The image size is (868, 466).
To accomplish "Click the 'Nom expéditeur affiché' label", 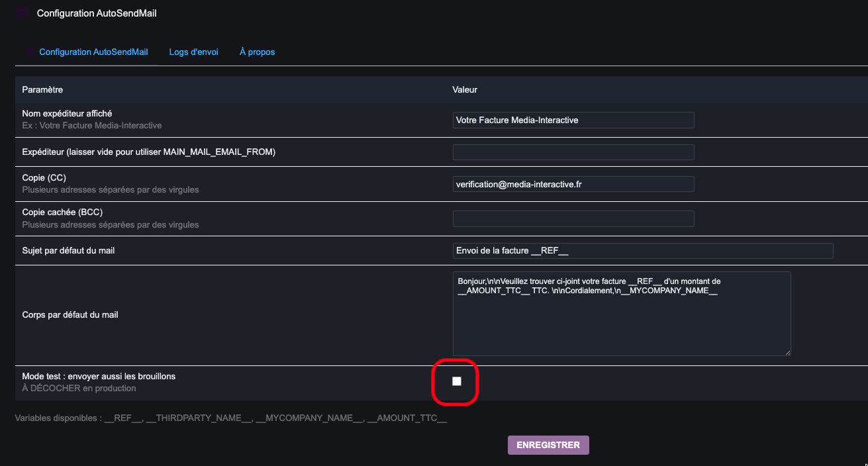I will click(x=67, y=114).
